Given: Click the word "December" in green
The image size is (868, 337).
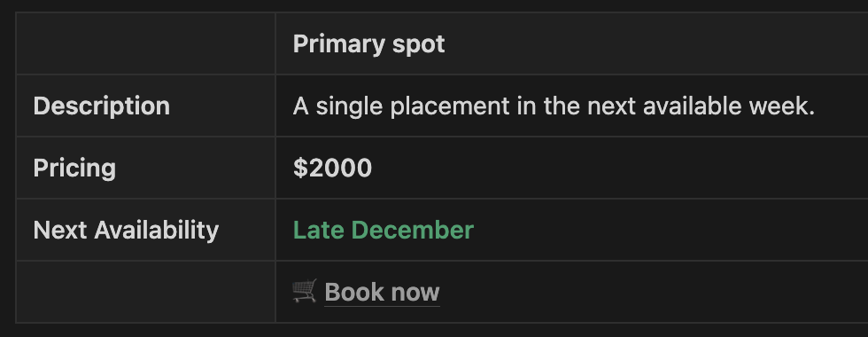Looking at the screenshot, I should click(413, 230).
